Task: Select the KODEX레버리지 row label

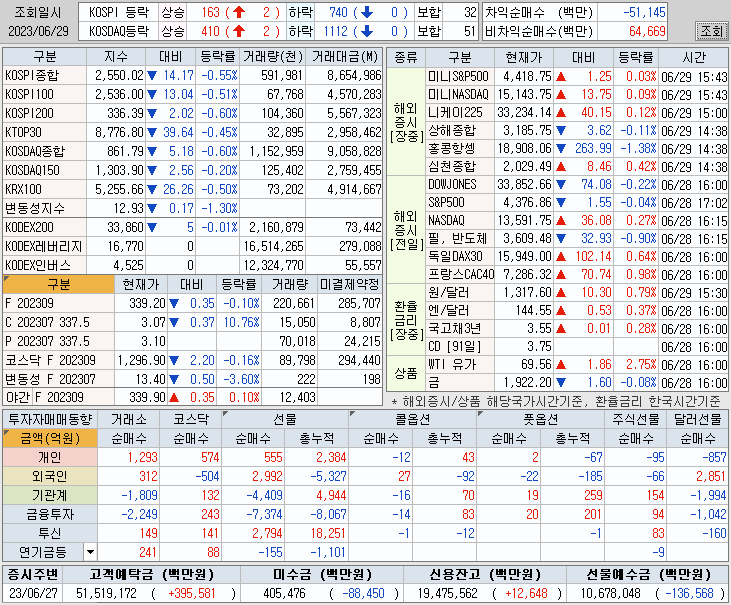Action: coord(44,247)
